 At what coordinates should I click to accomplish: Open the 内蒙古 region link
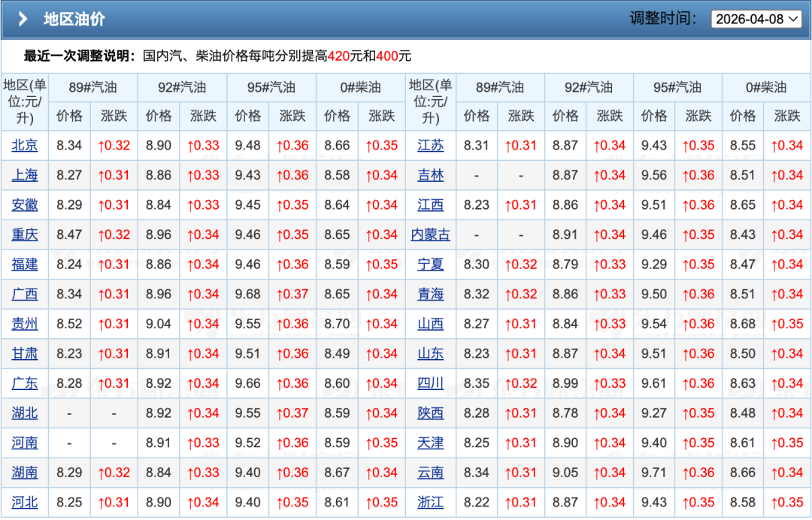(x=430, y=234)
